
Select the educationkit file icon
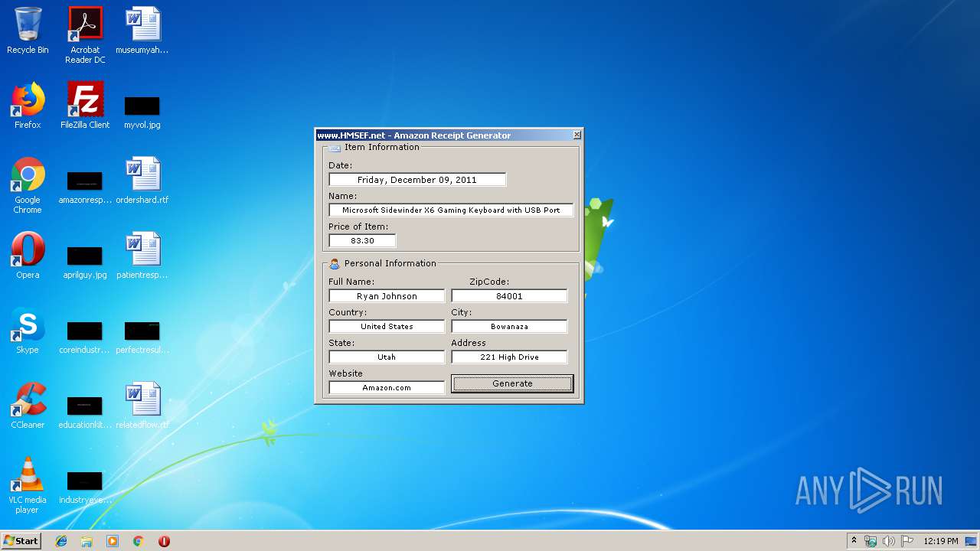coord(85,412)
